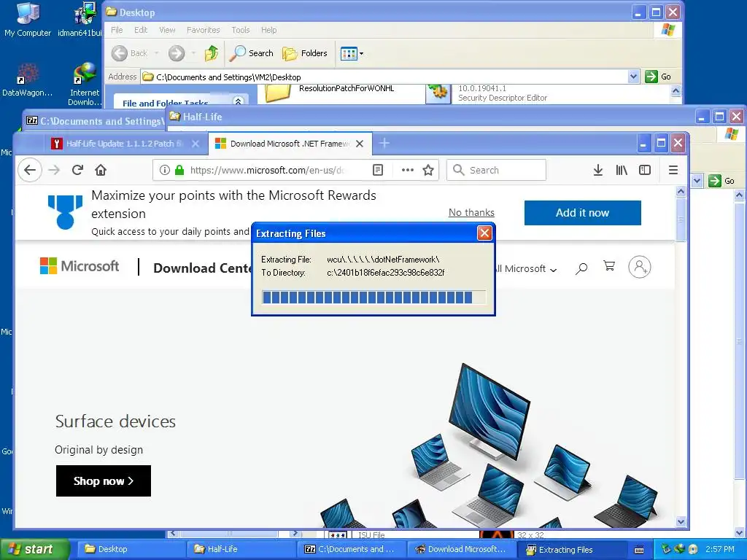
Task: Close the Half-Life Update tab
Action: [x=196, y=144]
